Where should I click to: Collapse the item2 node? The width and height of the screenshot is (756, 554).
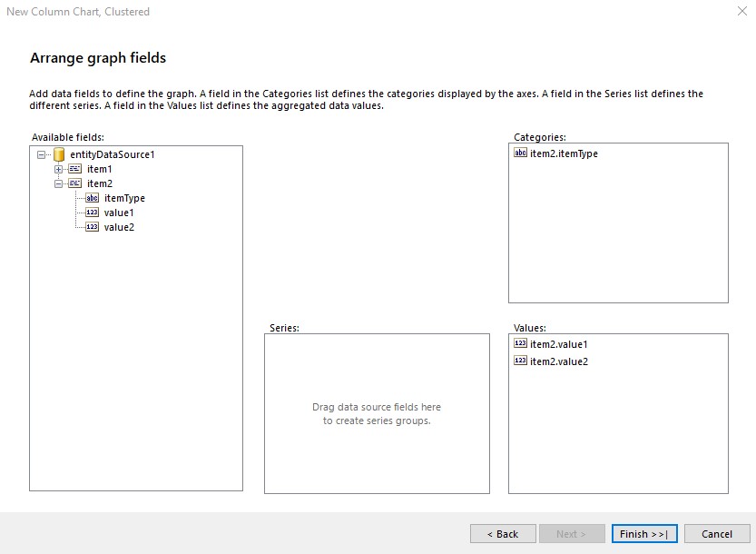pos(58,183)
